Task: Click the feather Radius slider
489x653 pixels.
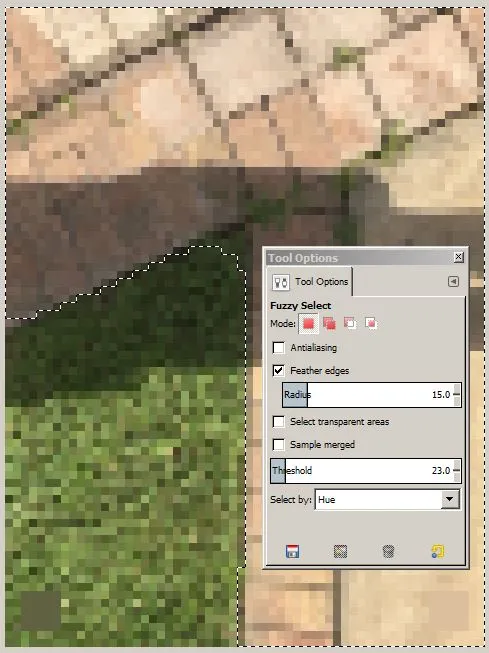Action: [368, 395]
